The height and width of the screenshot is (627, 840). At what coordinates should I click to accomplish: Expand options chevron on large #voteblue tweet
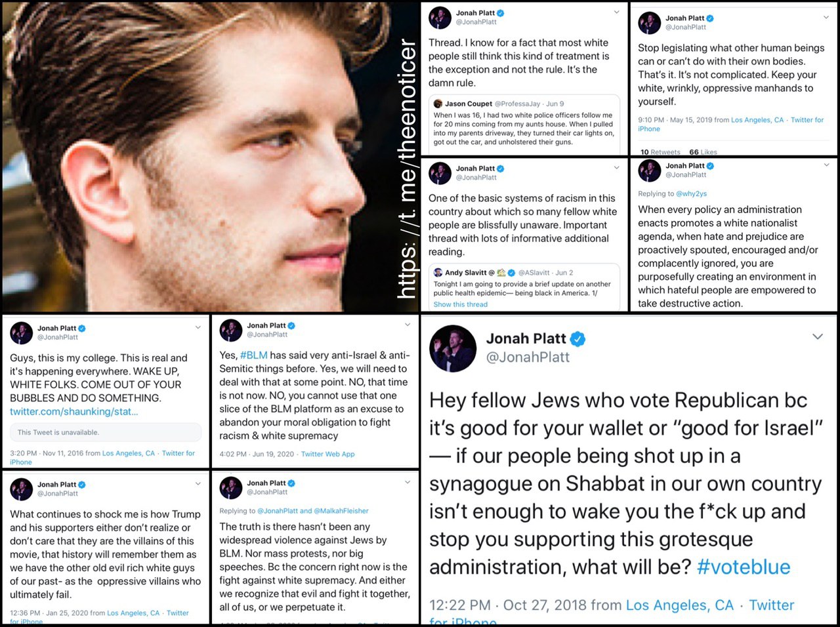coord(818,336)
